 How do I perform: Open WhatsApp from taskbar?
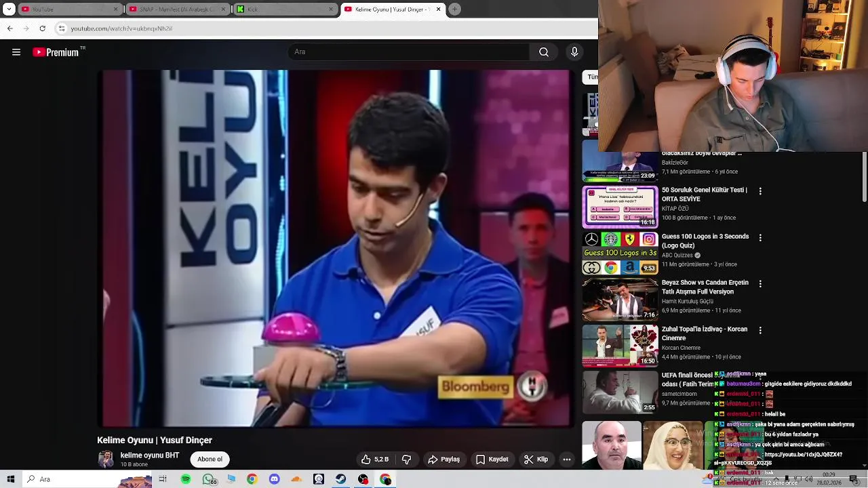point(208,479)
